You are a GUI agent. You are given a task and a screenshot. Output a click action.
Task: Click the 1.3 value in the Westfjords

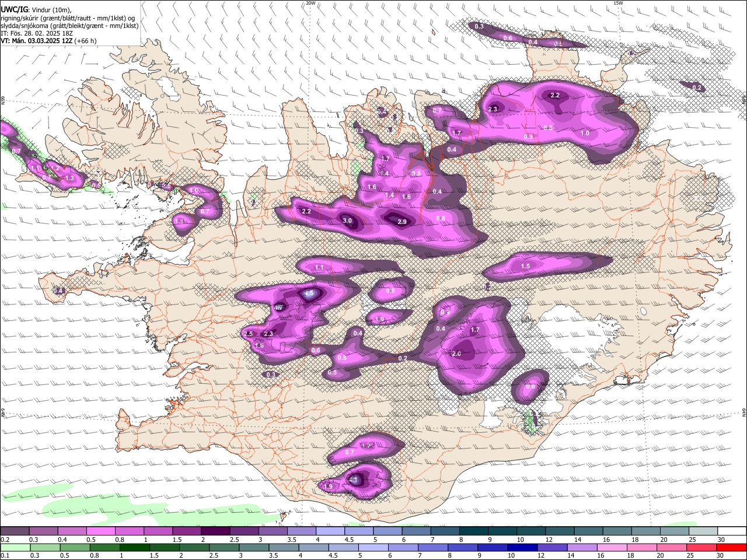[x=69, y=178]
